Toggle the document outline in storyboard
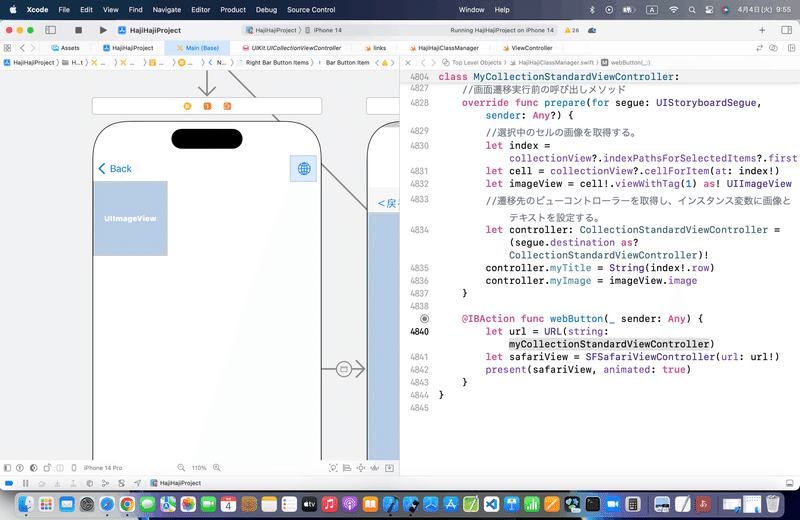 click(7, 467)
